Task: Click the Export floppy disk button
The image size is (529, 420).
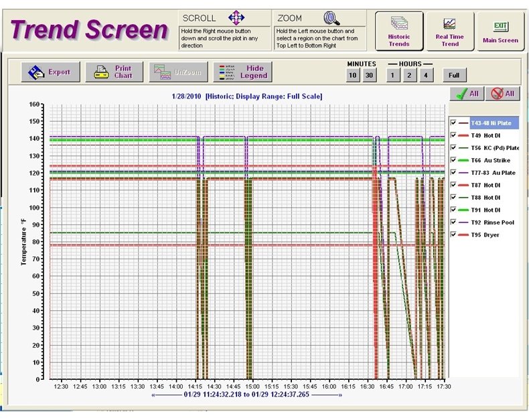Action: [x=50, y=72]
